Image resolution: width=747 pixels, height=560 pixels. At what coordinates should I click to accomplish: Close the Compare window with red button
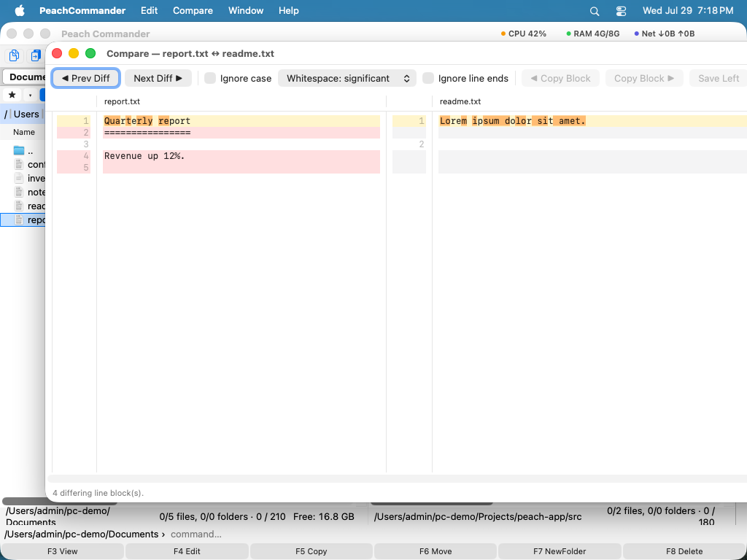click(x=57, y=53)
